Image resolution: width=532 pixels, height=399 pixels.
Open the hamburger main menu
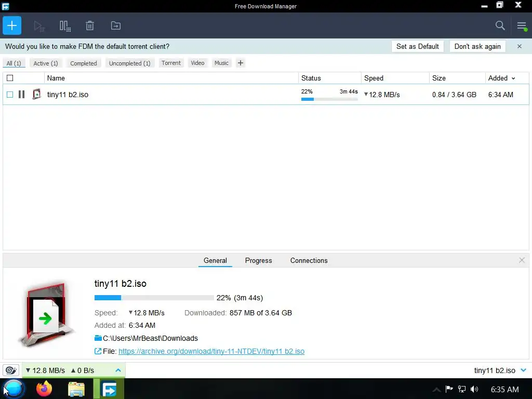[522, 26]
